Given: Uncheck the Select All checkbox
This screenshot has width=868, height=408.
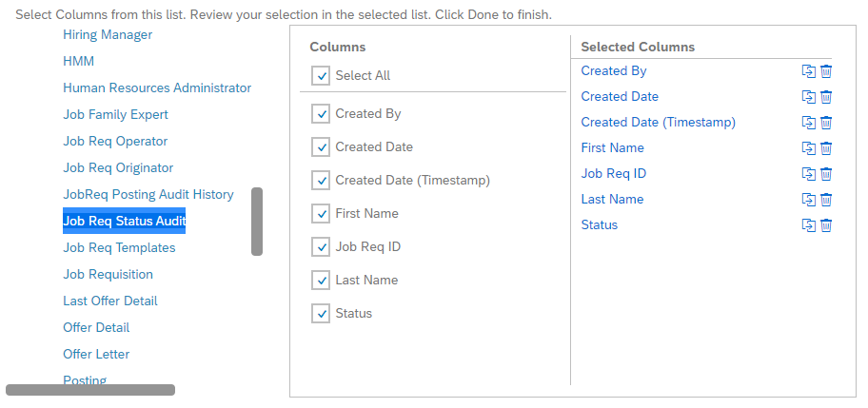Looking at the screenshot, I should tap(321, 76).
